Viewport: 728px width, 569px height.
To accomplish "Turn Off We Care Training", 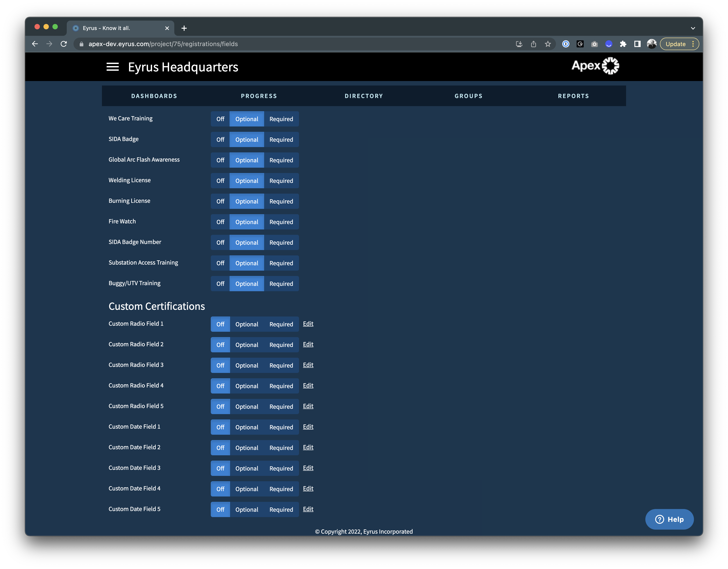I will click(220, 119).
